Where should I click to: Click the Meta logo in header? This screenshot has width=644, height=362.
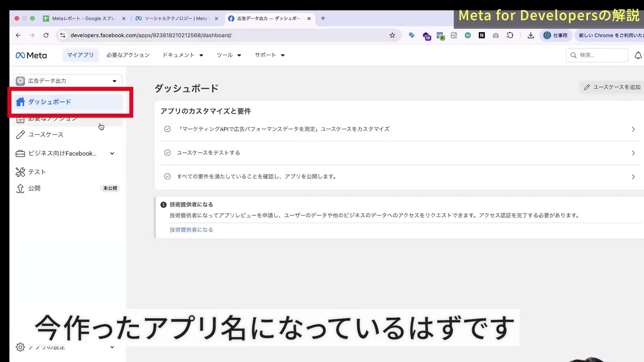click(31, 55)
